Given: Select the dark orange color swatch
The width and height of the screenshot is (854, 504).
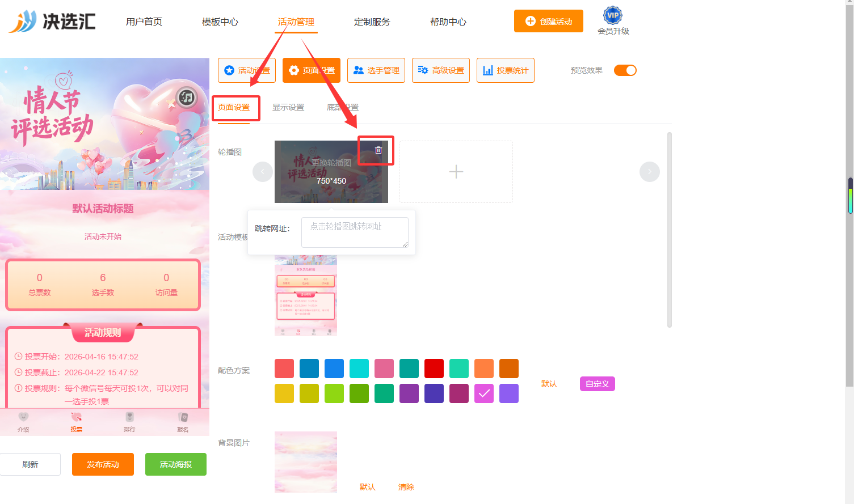Looking at the screenshot, I should 509,369.
